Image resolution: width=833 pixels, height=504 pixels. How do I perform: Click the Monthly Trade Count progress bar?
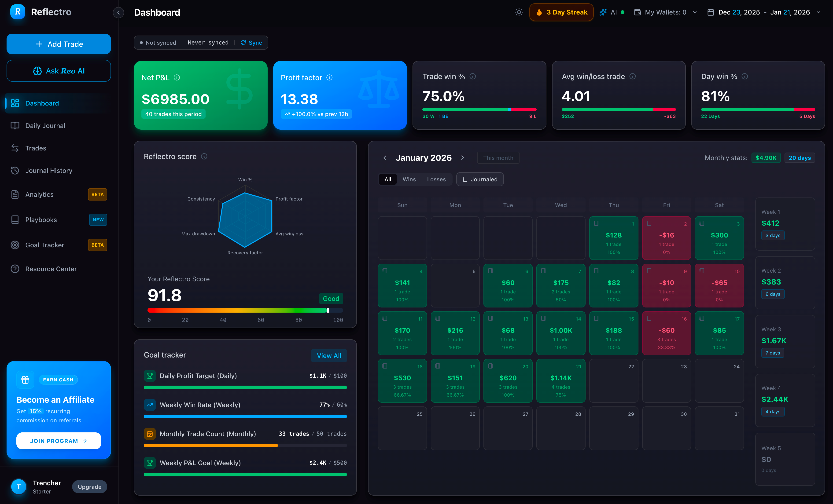[245, 446]
